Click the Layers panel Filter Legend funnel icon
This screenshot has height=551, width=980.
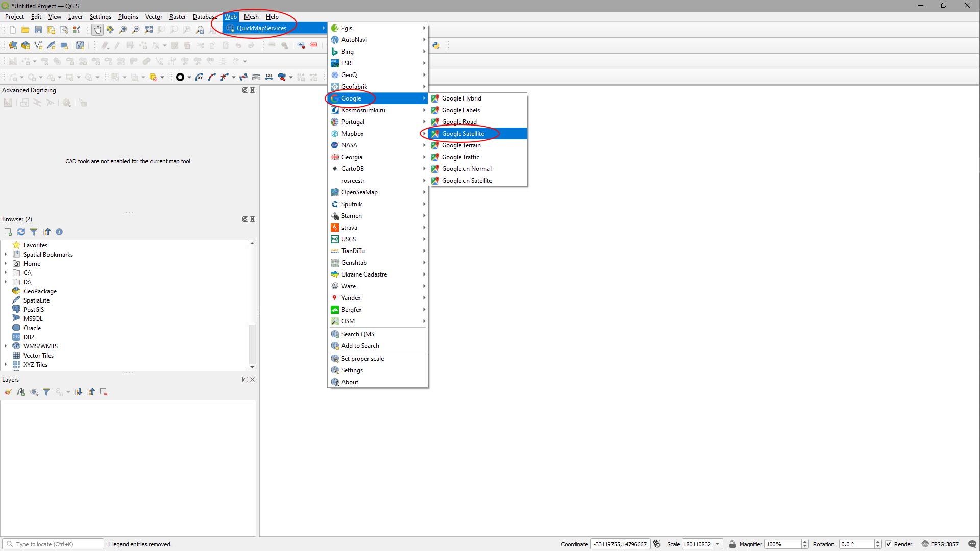pyautogui.click(x=46, y=392)
